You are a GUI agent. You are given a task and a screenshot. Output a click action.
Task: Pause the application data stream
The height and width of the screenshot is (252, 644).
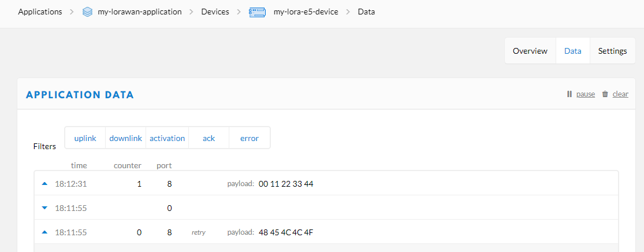[585, 94]
